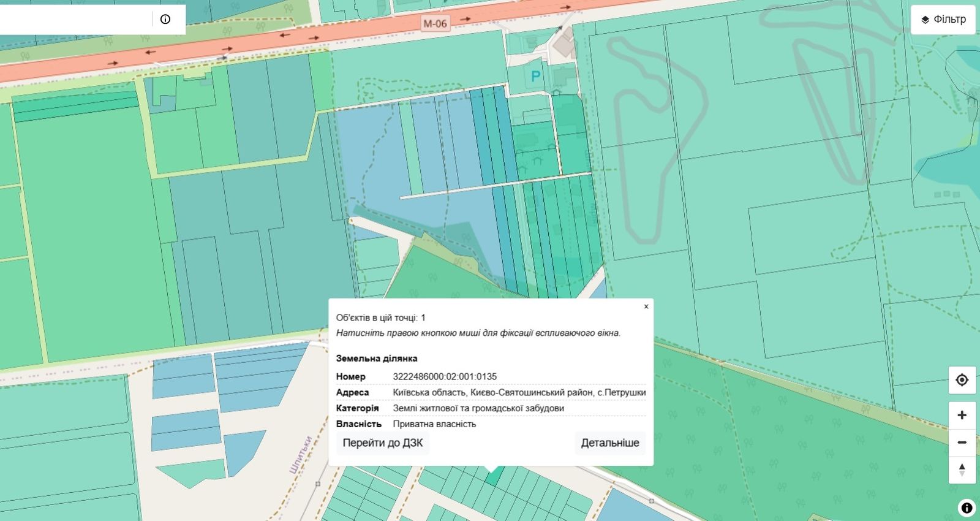Zoom out with the minus button
980x521 pixels.
(x=962, y=443)
